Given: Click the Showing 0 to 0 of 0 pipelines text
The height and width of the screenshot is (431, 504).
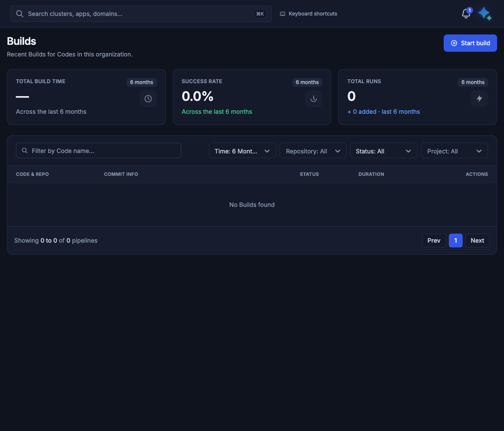Looking at the screenshot, I should click(x=56, y=240).
